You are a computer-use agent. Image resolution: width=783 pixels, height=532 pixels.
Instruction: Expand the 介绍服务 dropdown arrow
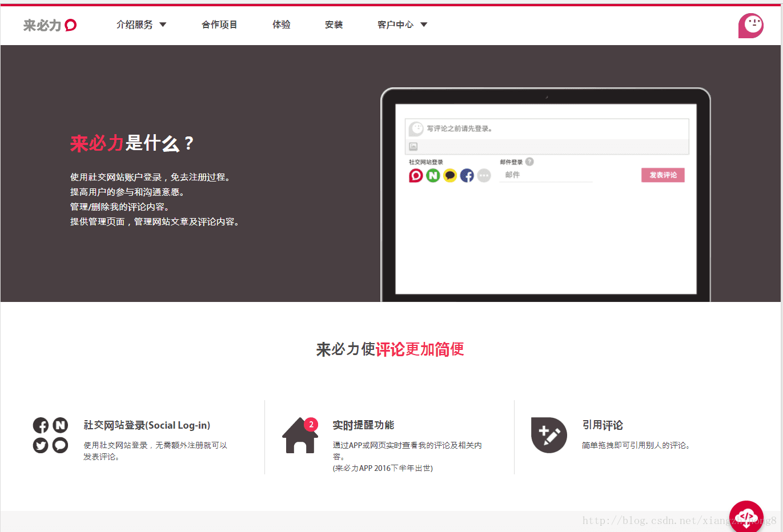pyautogui.click(x=163, y=25)
